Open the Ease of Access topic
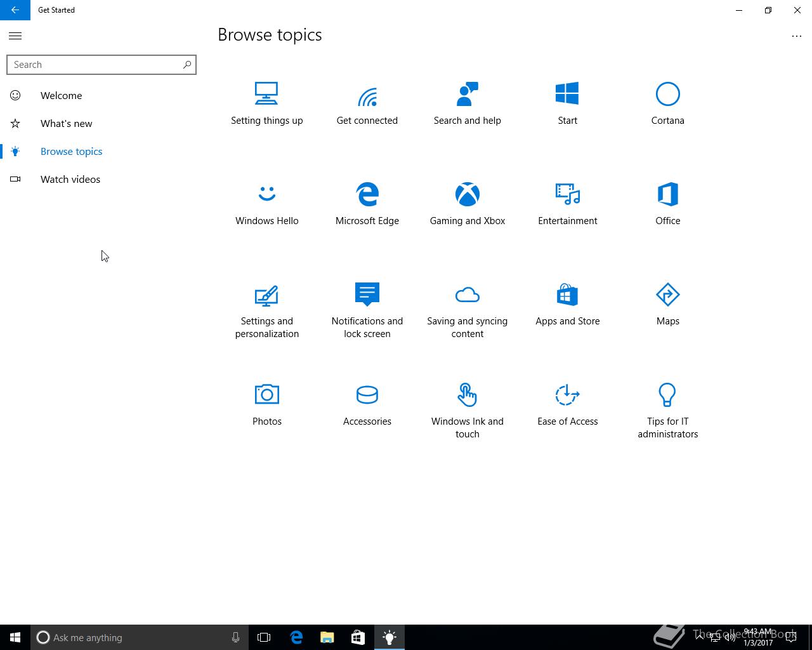 [567, 405]
